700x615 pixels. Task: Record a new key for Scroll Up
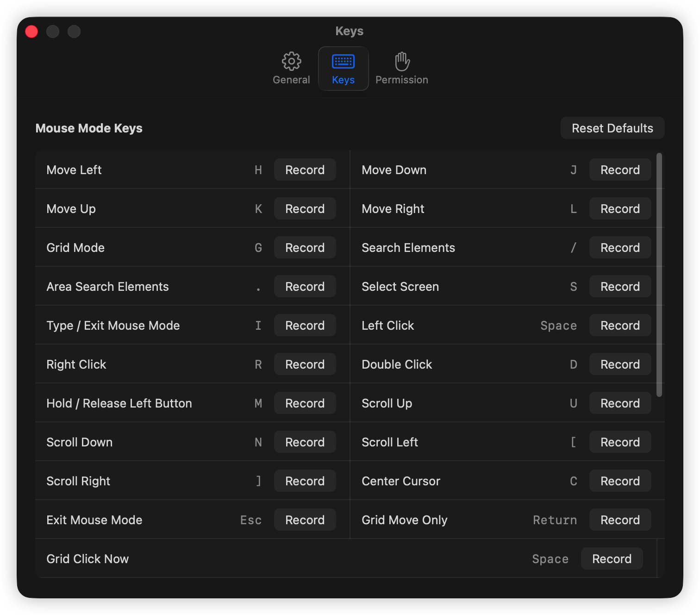(x=620, y=403)
